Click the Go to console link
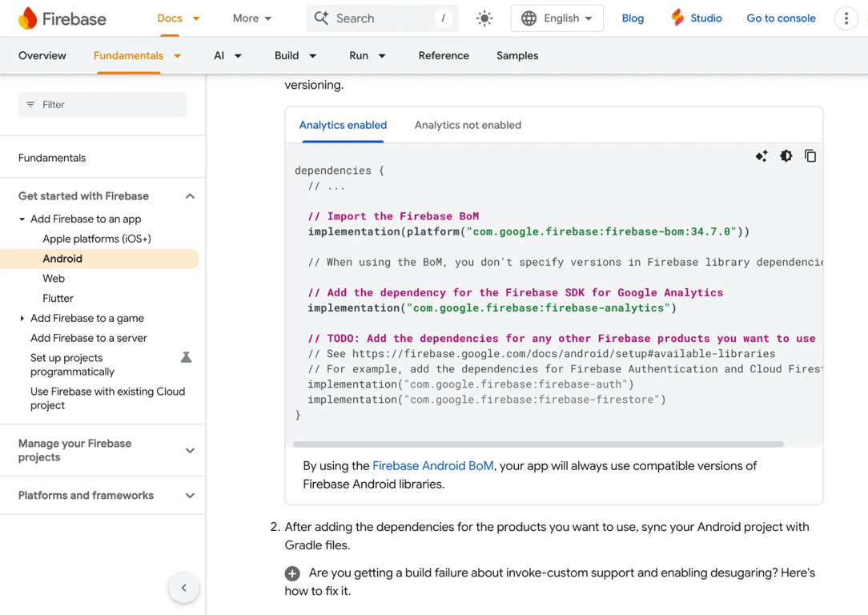 pyautogui.click(x=781, y=18)
